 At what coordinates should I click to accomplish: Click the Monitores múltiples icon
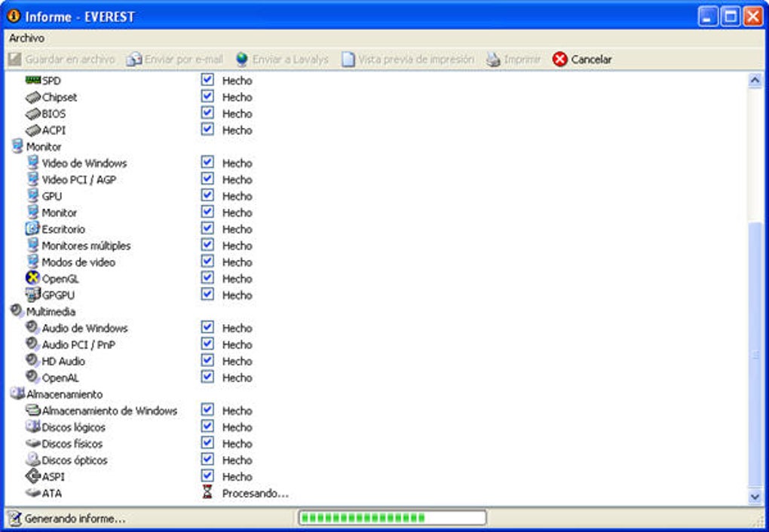33,245
